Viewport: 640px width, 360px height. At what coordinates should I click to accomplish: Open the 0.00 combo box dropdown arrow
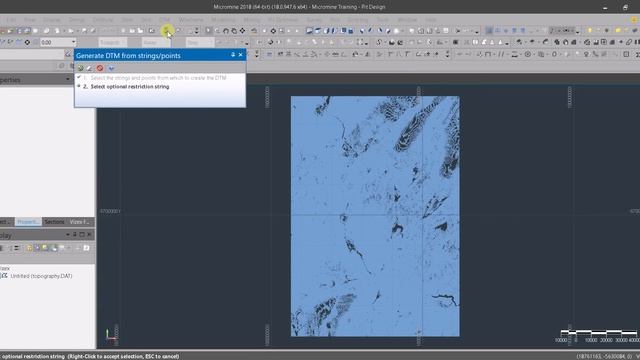pyautogui.click(x=74, y=42)
